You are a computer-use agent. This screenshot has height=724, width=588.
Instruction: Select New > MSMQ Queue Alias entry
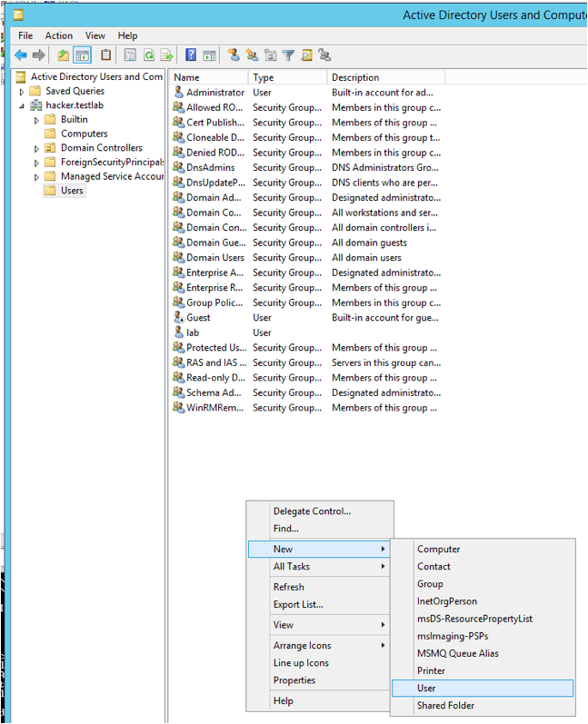483,653
